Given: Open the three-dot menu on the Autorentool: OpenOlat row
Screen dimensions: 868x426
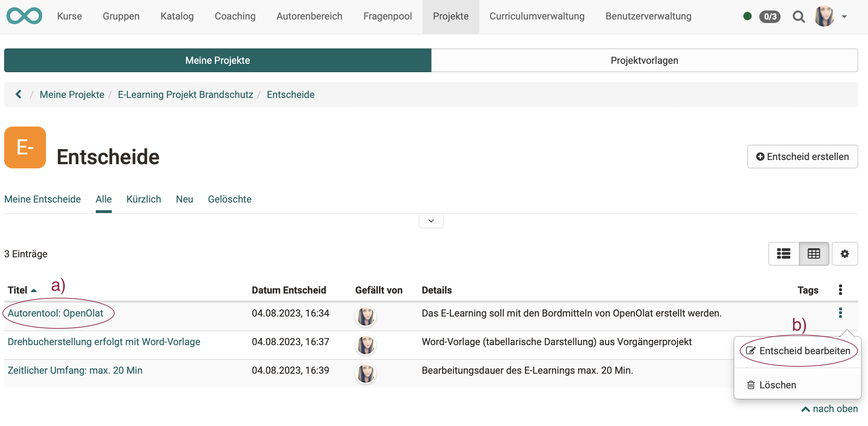Looking at the screenshot, I should (840, 313).
